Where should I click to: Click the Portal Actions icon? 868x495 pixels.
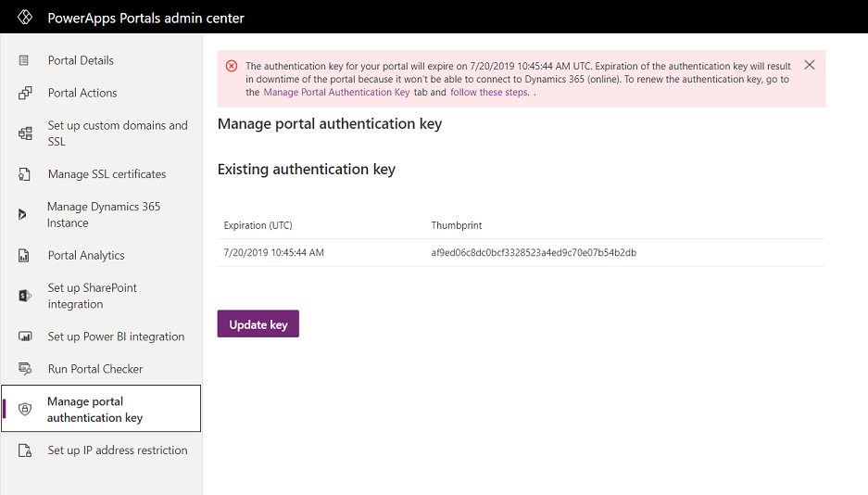click(x=25, y=93)
